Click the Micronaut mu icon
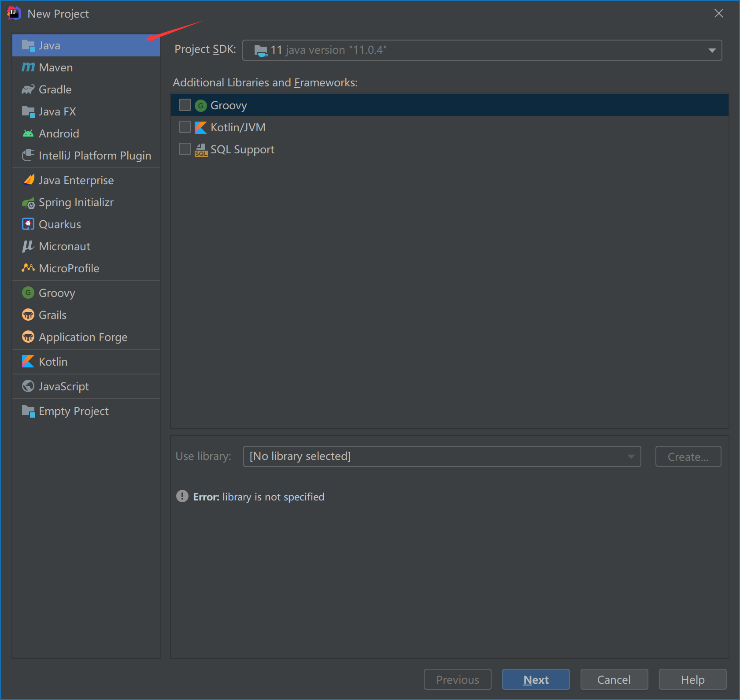Screen dimensions: 740x700 (x=28, y=246)
